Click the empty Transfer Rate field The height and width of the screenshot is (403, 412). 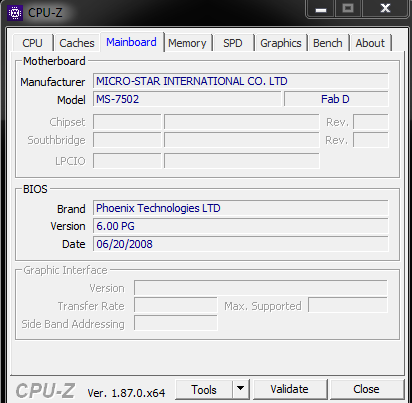pos(176,305)
